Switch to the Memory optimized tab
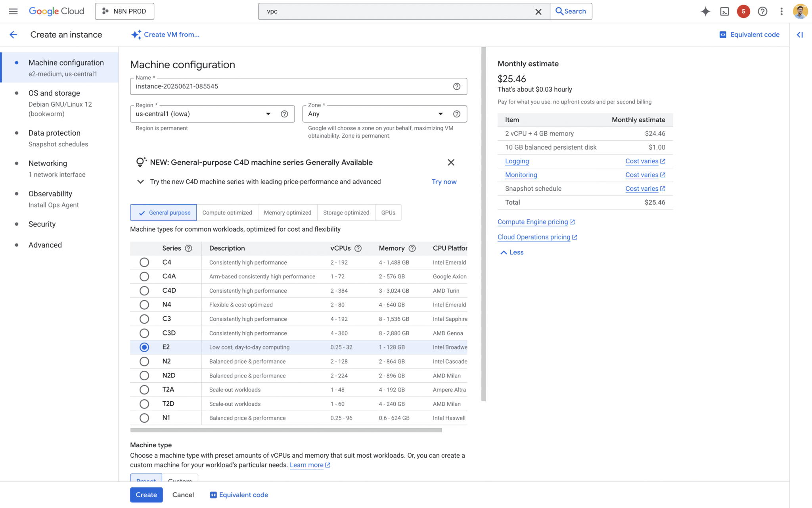The image size is (812, 508). tap(287, 213)
